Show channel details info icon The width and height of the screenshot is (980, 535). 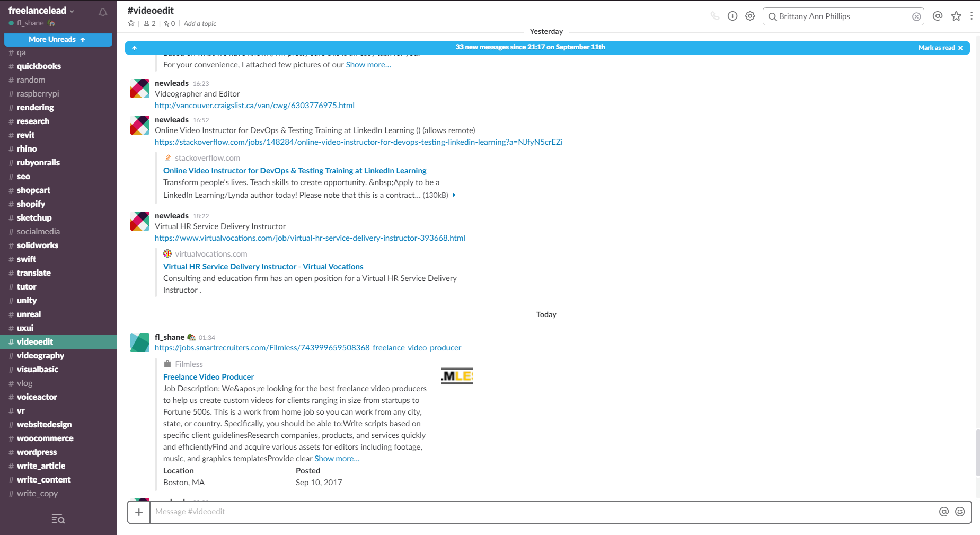(x=732, y=16)
